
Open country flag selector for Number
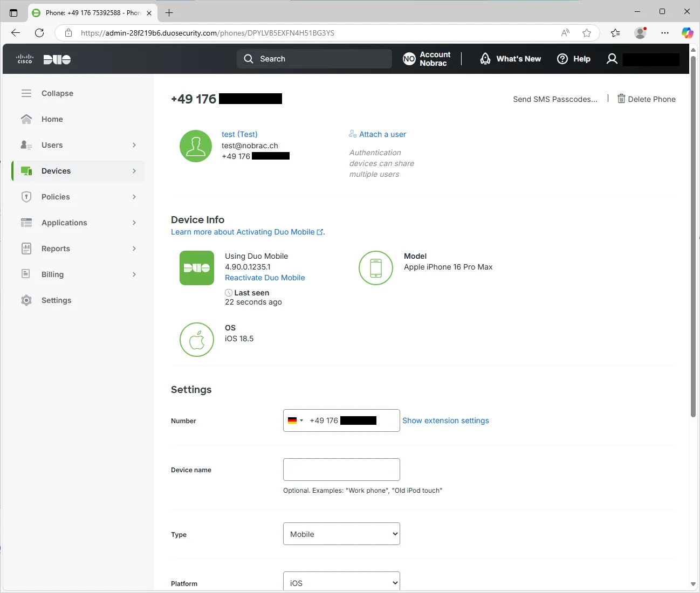point(296,420)
